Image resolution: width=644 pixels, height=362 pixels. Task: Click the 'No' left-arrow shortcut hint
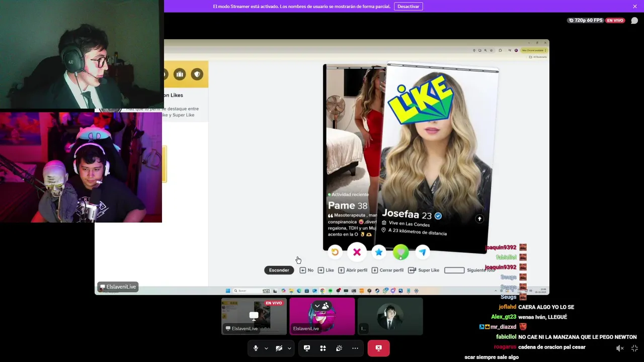click(x=306, y=270)
